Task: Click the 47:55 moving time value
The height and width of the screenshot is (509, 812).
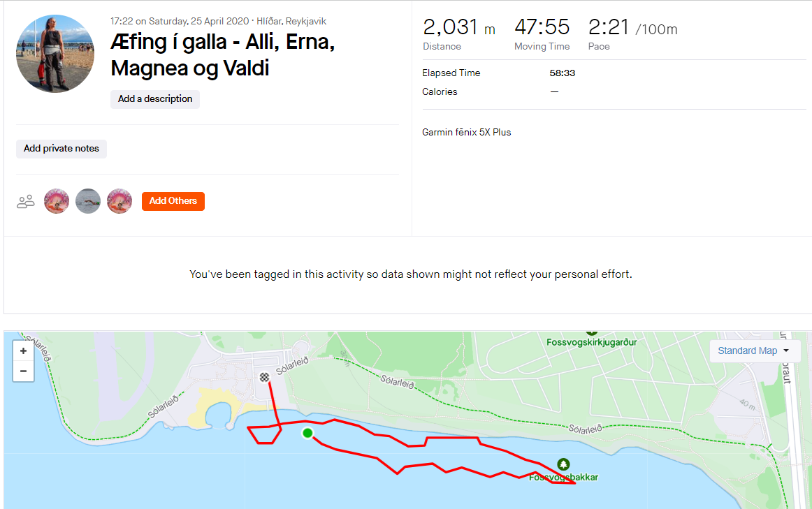Action: [x=542, y=27]
